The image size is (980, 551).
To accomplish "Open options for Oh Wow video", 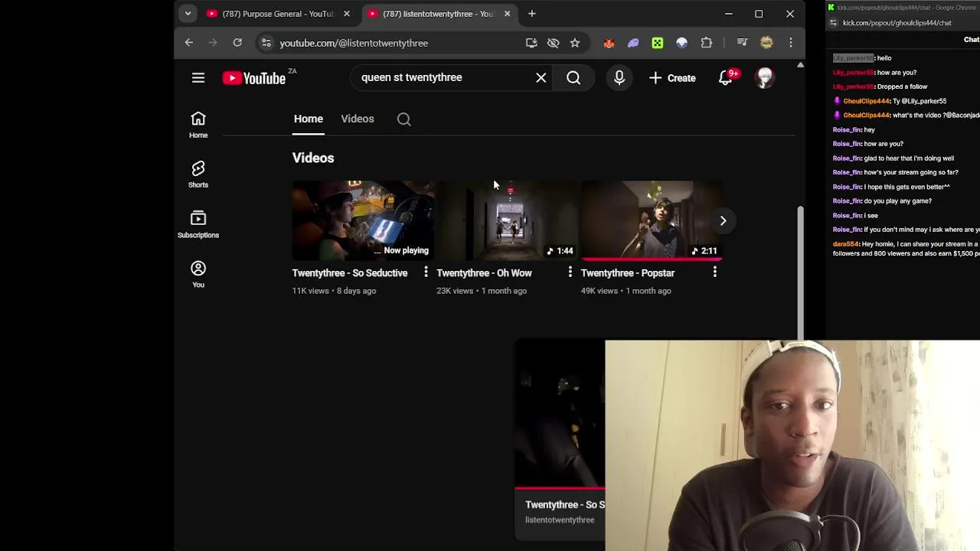I will 570,272.
